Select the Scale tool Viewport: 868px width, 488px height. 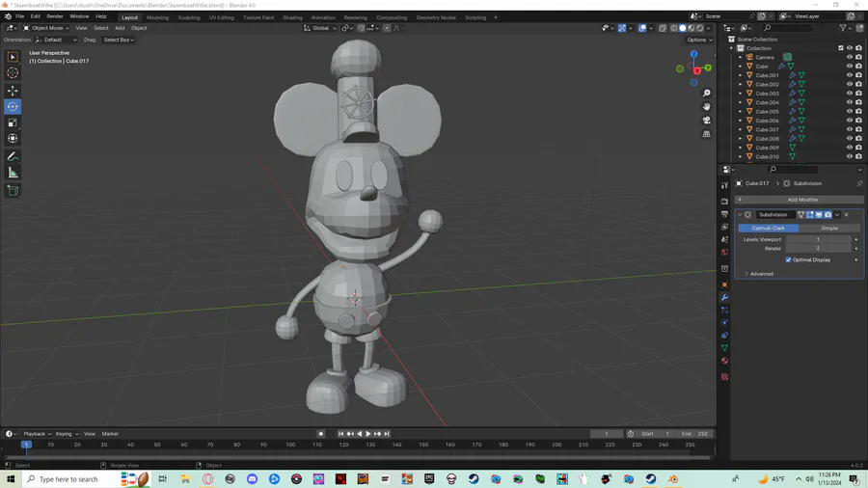click(x=13, y=122)
